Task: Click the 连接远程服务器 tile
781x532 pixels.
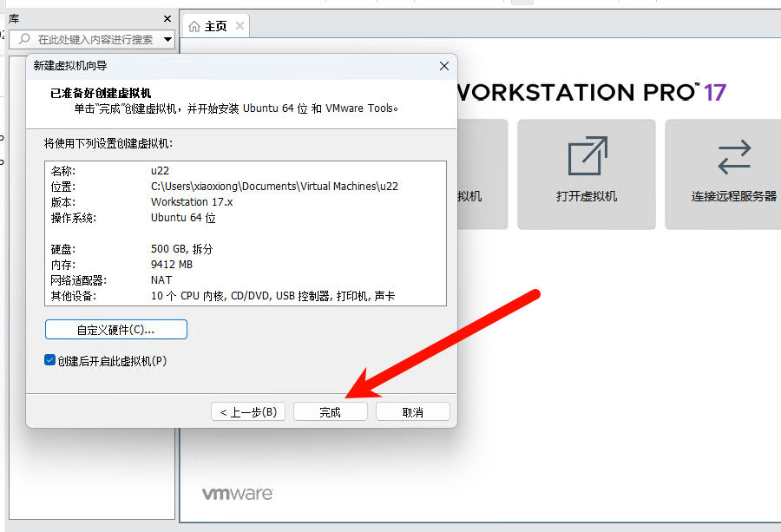Action: coord(723,174)
